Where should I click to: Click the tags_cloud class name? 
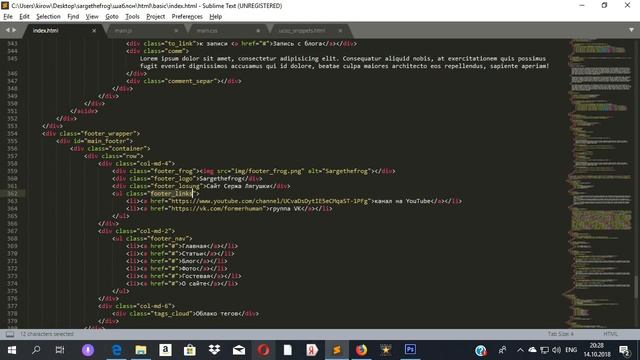coord(171,313)
